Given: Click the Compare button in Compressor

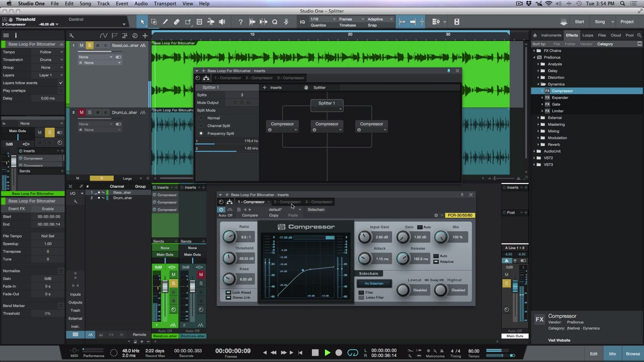Looking at the screenshot, I should [x=250, y=215].
